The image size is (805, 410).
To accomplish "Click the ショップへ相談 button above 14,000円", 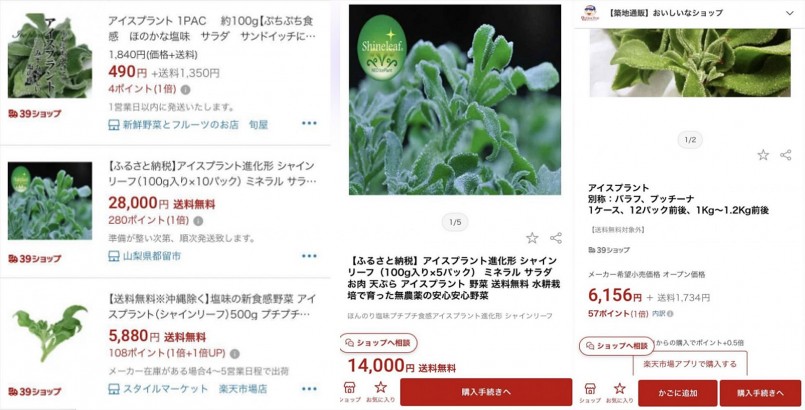I will [378, 343].
